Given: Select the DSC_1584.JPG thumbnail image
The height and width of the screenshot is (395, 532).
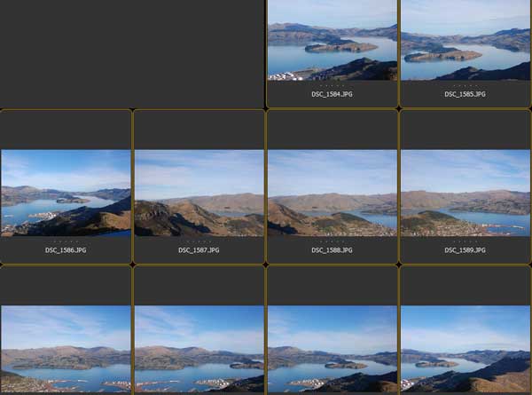Looking at the screenshot, I should click(x=332, y=40).
